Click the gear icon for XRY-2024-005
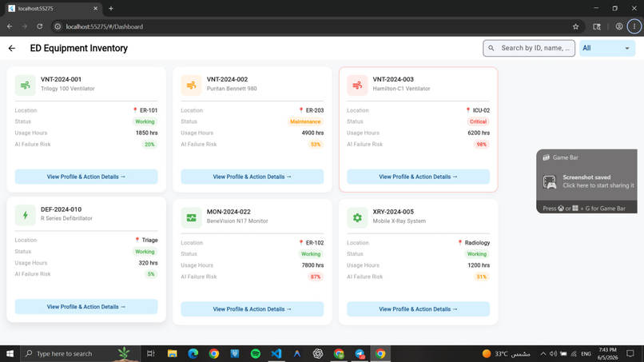The height and width of the screenshot is (362, 644). point(357,217)
